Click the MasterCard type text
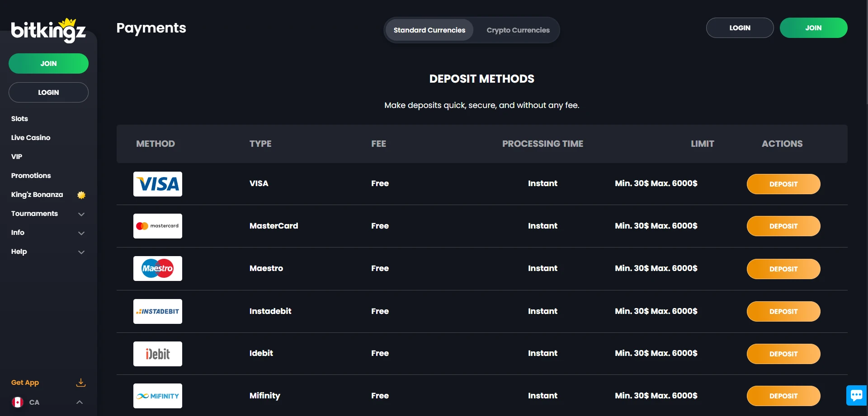 pyautogui.click(x=274, y=226)
